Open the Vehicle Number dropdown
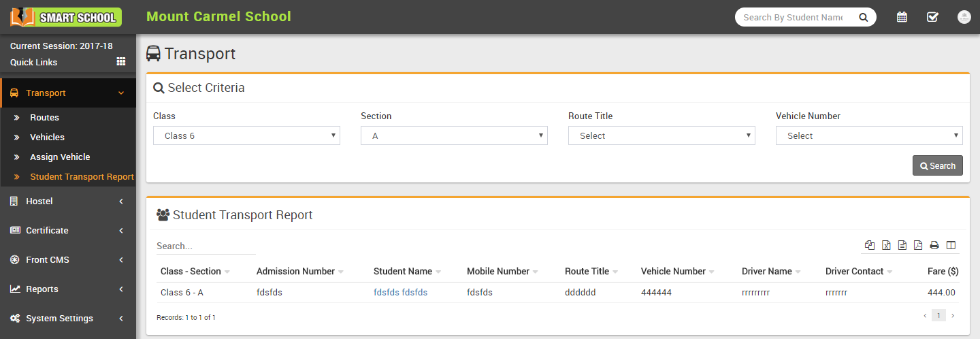 869,135
